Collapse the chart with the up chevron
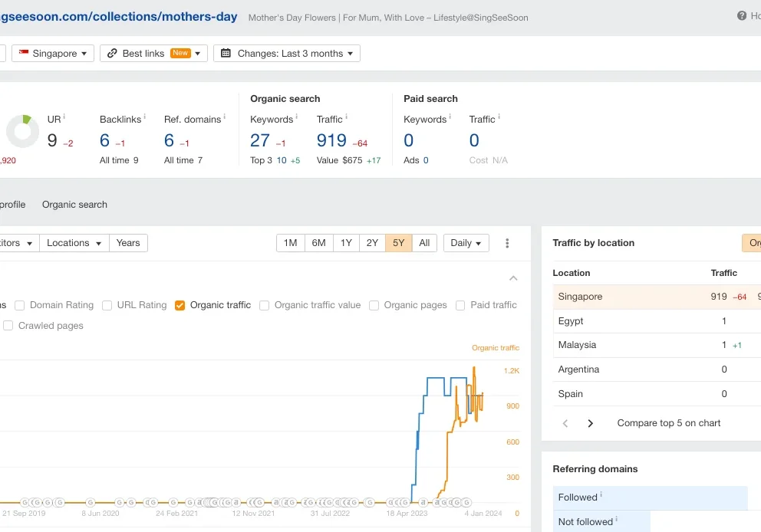761x532 pixels. tap(513, 278)
